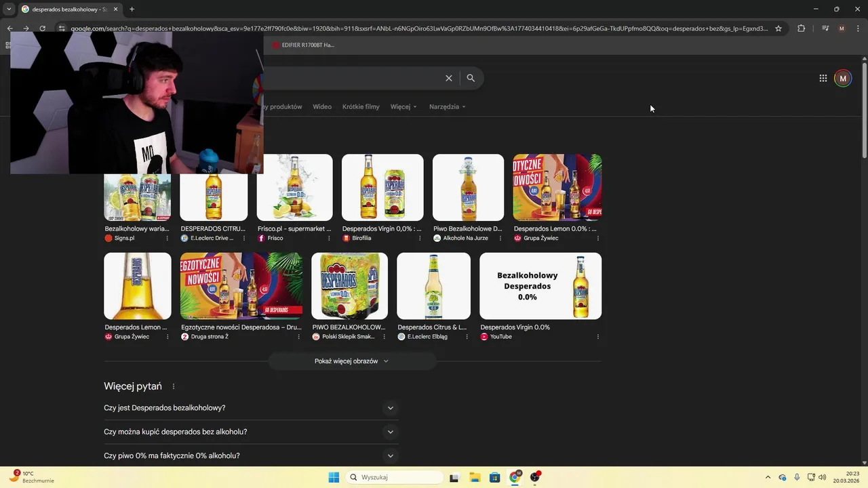Click the page URL in the address bar

coord(419,28)
